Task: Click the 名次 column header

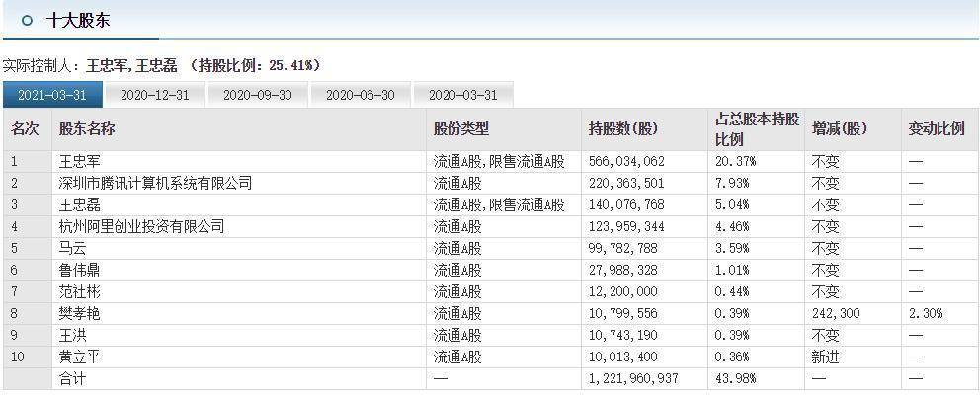Action: [x=25, y=129]
